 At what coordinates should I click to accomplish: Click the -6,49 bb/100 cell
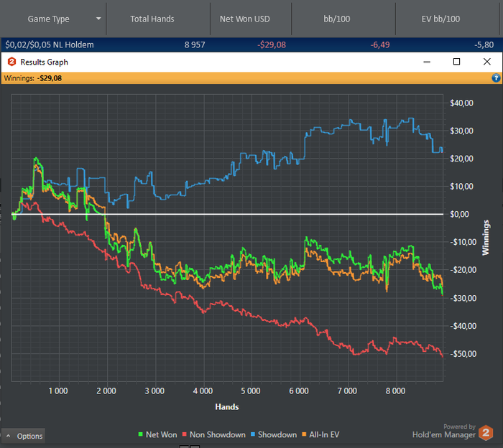(380, 45)
